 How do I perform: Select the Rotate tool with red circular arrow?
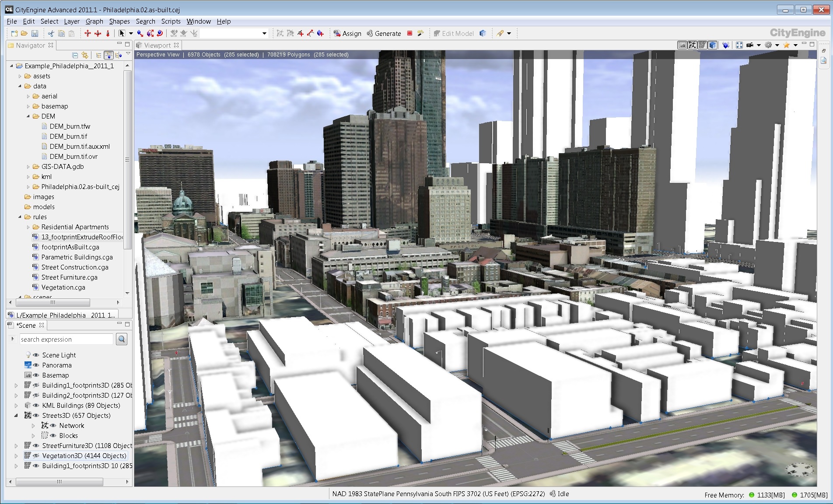pyautogui.click(x=160, y=33)
